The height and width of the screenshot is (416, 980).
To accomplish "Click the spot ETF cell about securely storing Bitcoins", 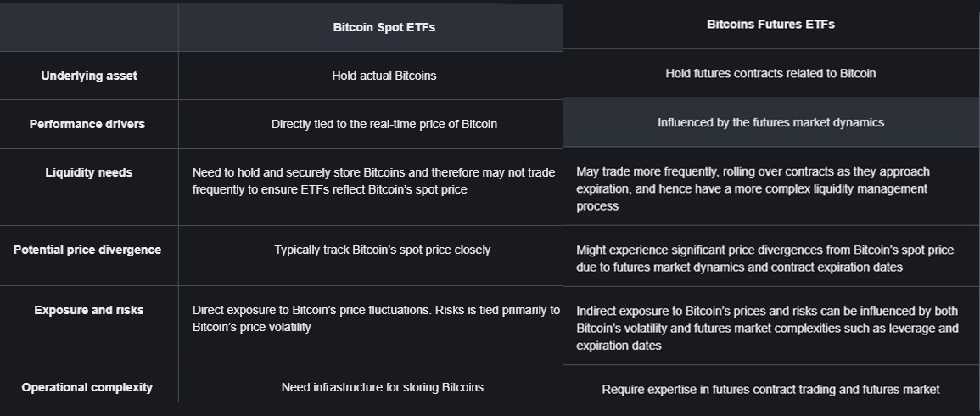I will [x=373, y=181].
